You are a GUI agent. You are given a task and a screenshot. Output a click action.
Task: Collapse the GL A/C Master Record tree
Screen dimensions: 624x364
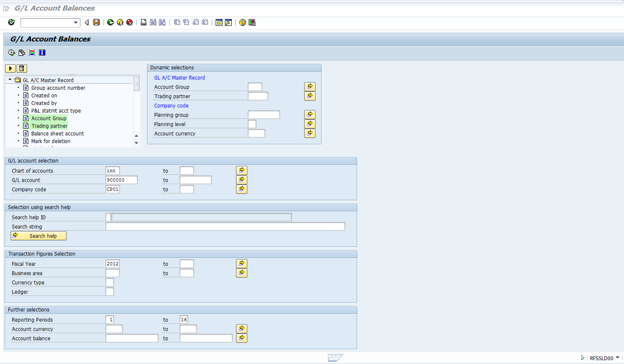click(x=9, y=80)
